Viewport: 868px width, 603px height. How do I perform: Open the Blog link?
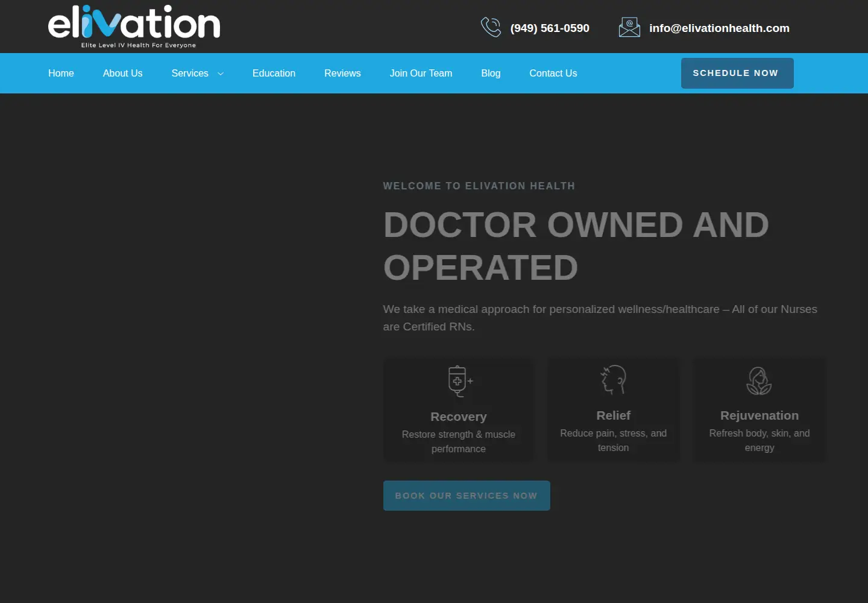pyautogui.click(x=491, y=73)
